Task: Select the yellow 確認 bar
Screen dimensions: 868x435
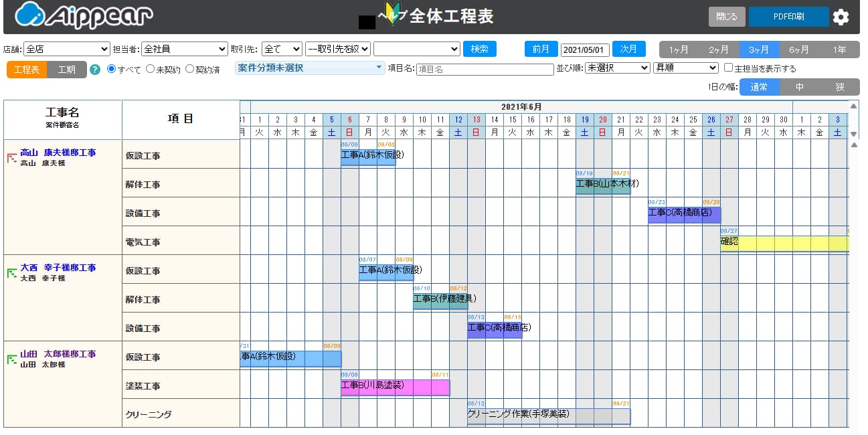Action: (784, 244)
